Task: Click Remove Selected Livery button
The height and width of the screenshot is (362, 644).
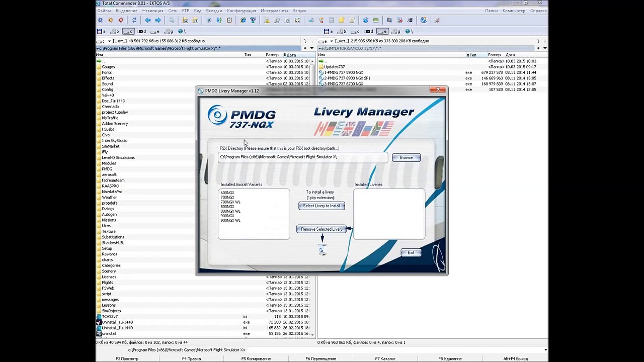Action: coord(321,229)
